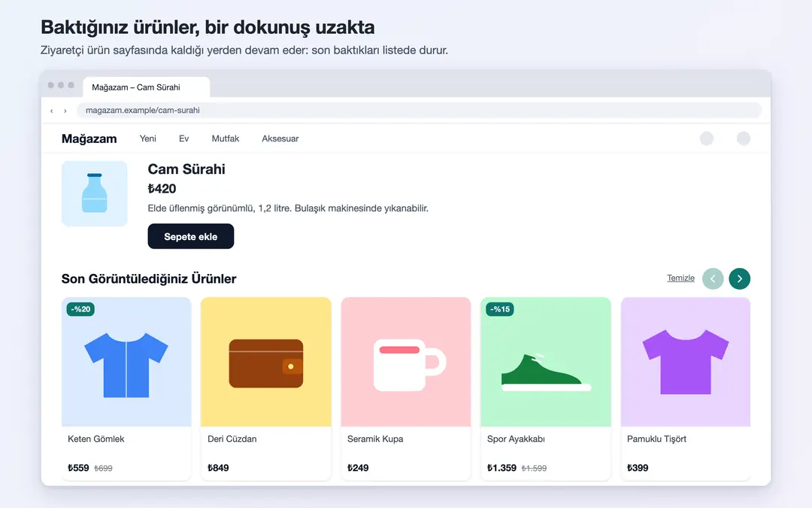Select the Mağazam – Cam Sürahi tab

[146, 87]
